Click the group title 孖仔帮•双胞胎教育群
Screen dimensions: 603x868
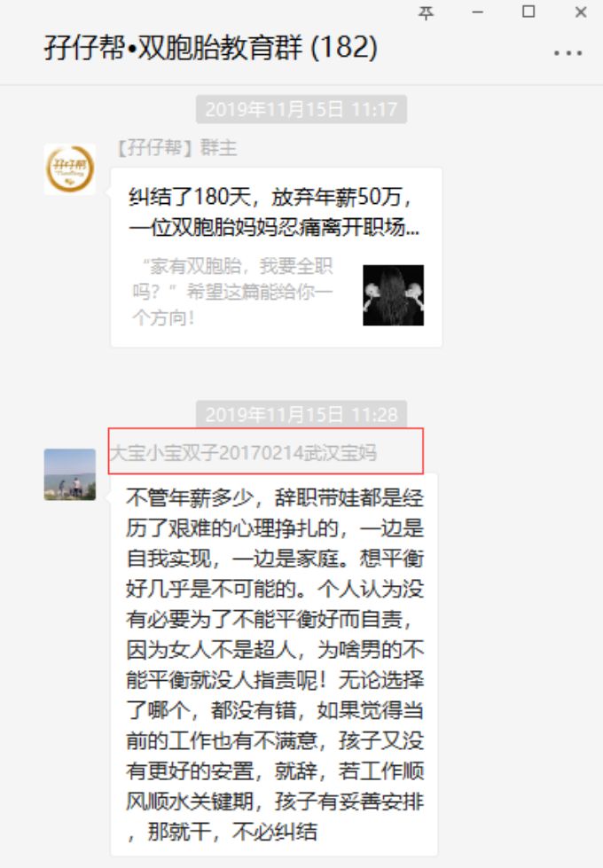(173, 47)
